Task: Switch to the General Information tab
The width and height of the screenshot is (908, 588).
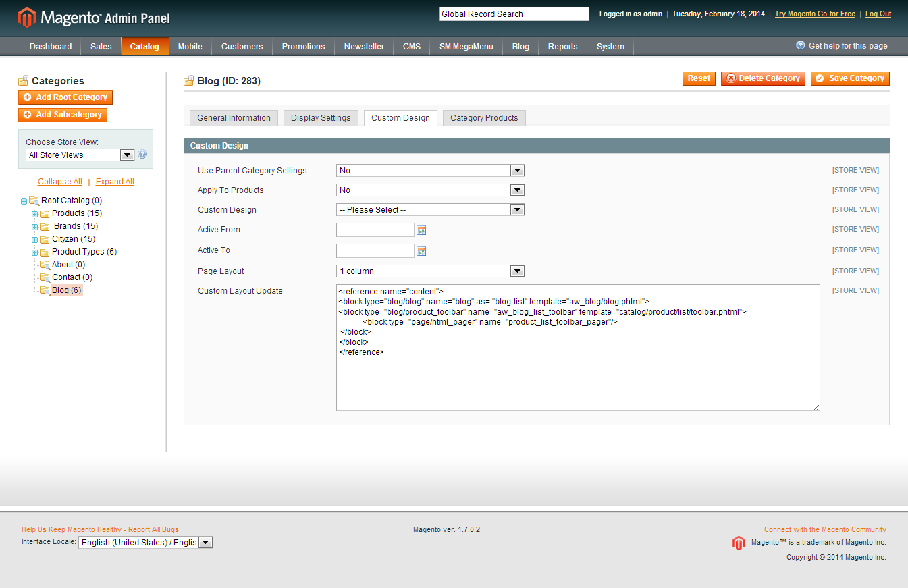Action: [x=234, y=118]
